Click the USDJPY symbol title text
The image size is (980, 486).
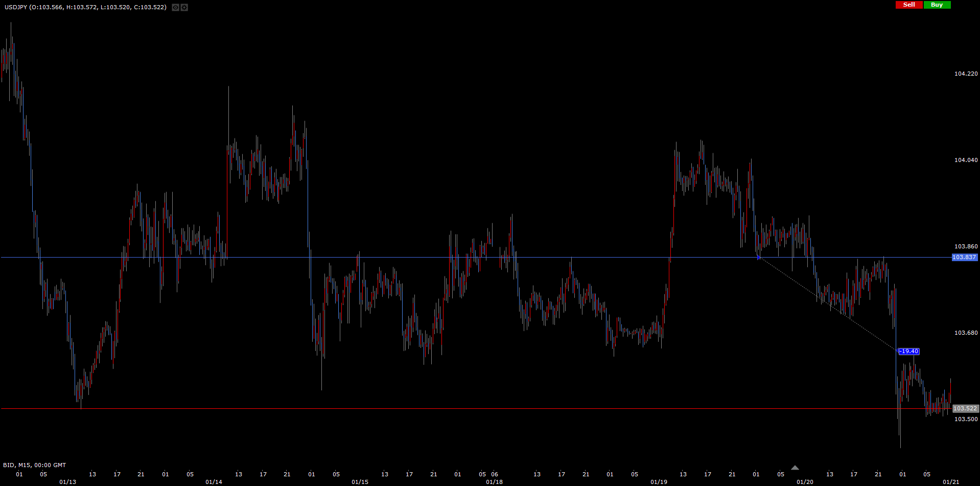15,8
